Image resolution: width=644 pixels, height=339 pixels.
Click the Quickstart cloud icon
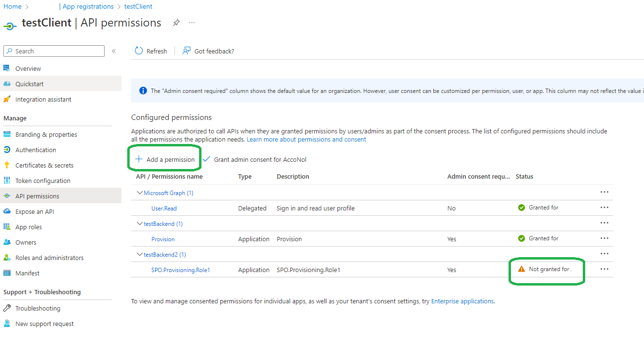7,84
